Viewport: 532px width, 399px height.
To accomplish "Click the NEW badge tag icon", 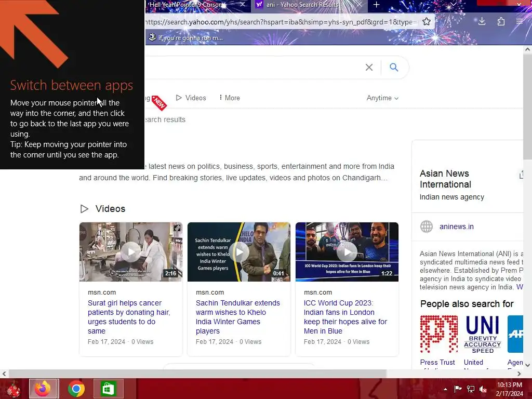I will click(159, 103).
